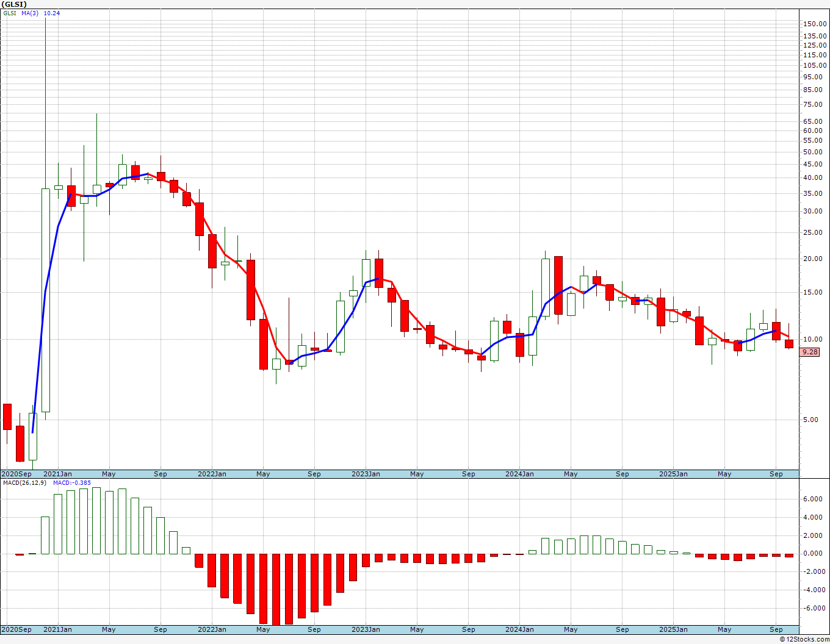Click 2020Sep on the price chart time axis
Viewport: 830px width, 644px height.
[16, 474]
